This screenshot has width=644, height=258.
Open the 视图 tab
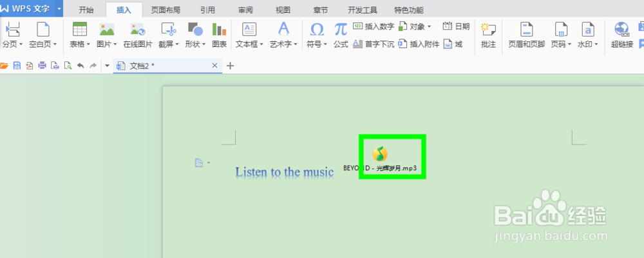click(283, 10)
